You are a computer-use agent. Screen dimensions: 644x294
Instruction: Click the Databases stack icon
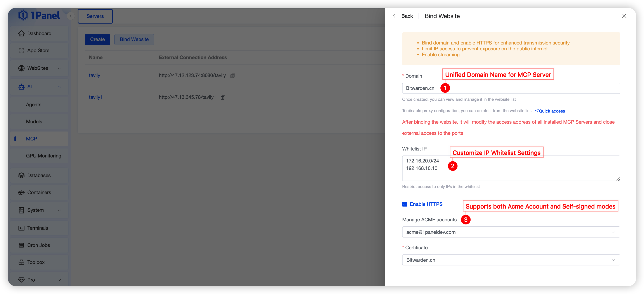tap(21, 175)
